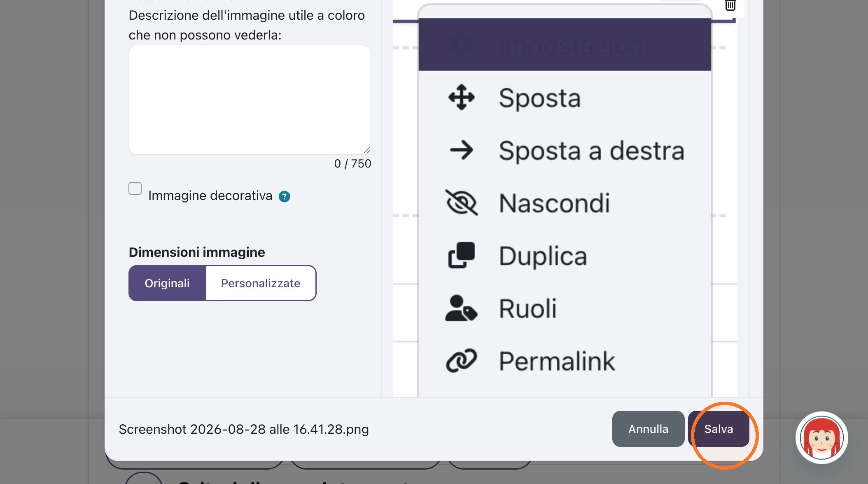The image size is (868, 484).
Task: Click the 0 / 750 character counter
Action: (352, 164)
